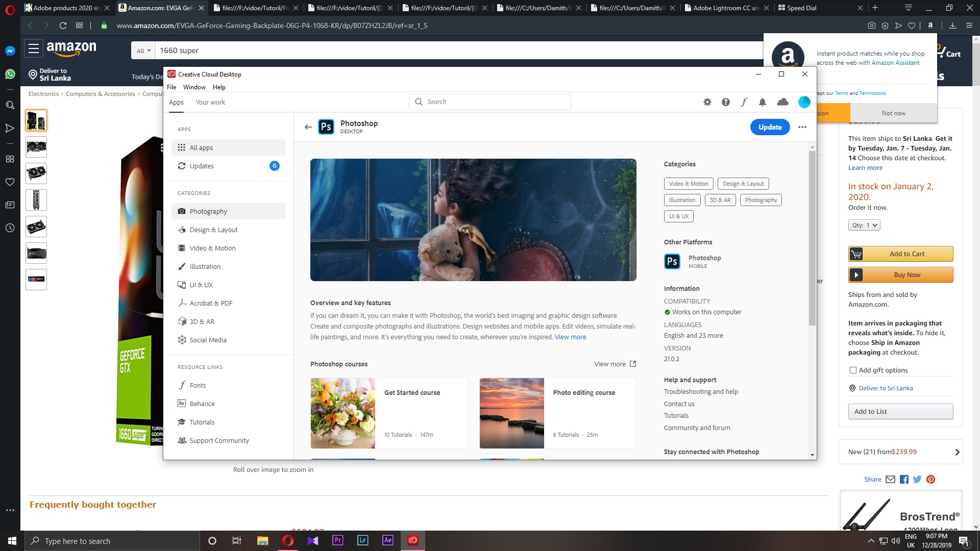Purchase the item with Buy Now

tap(900, 274)
